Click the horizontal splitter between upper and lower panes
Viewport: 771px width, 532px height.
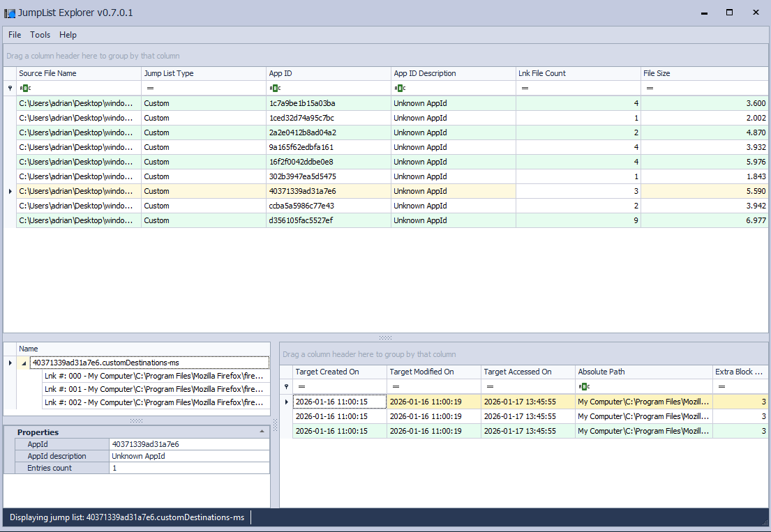point(385,337)
